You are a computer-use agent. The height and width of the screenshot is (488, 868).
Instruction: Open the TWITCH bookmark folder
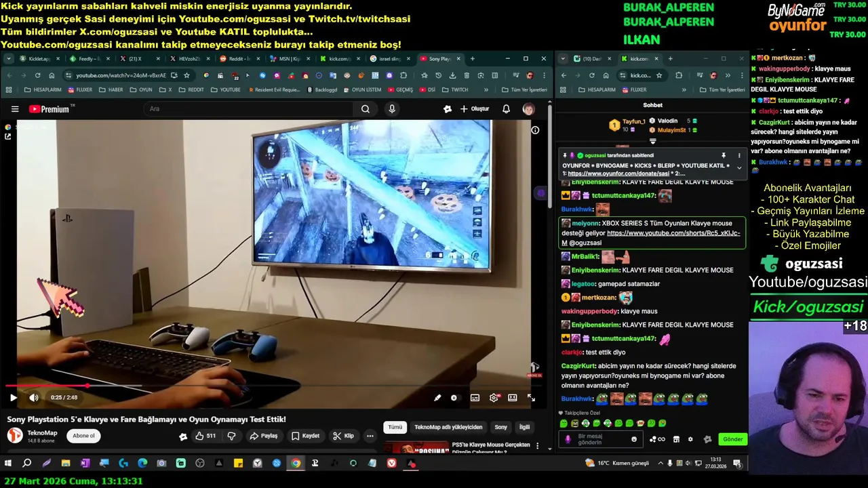point(455,89)
